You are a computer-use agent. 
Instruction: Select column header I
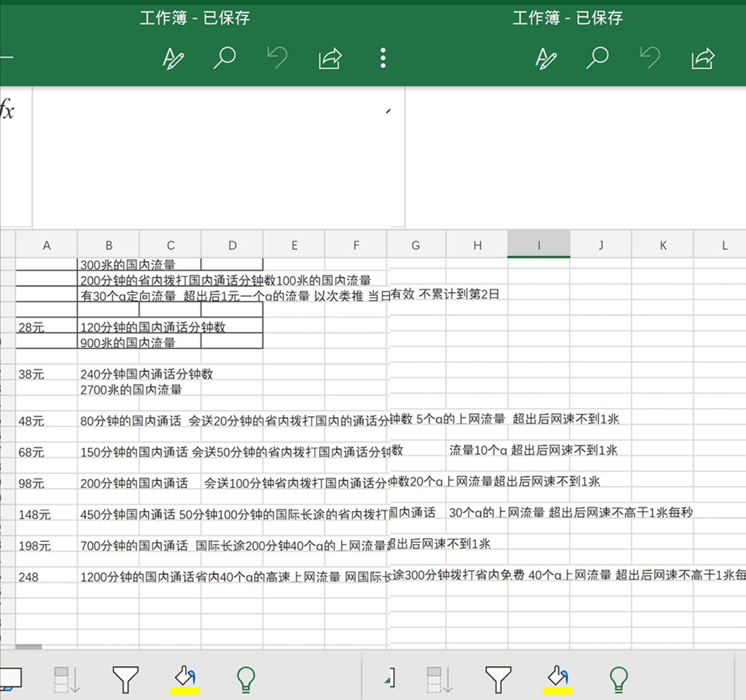point(538,245)
